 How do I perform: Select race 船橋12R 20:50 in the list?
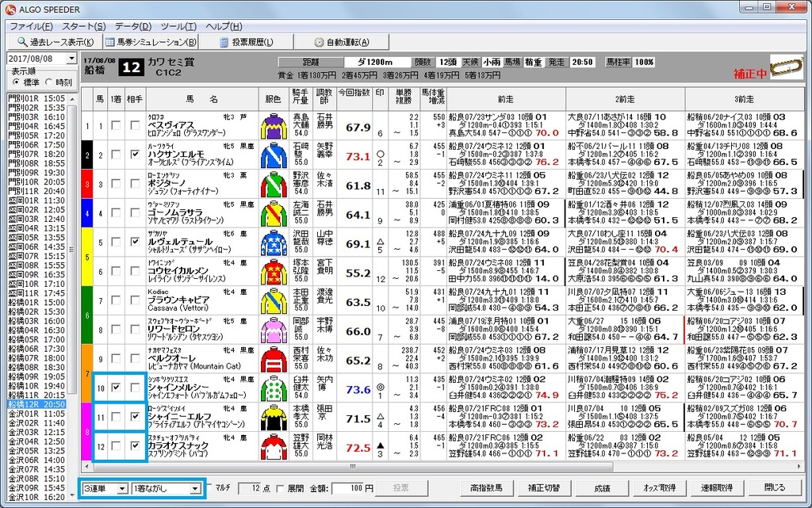[x=36, y=404]
